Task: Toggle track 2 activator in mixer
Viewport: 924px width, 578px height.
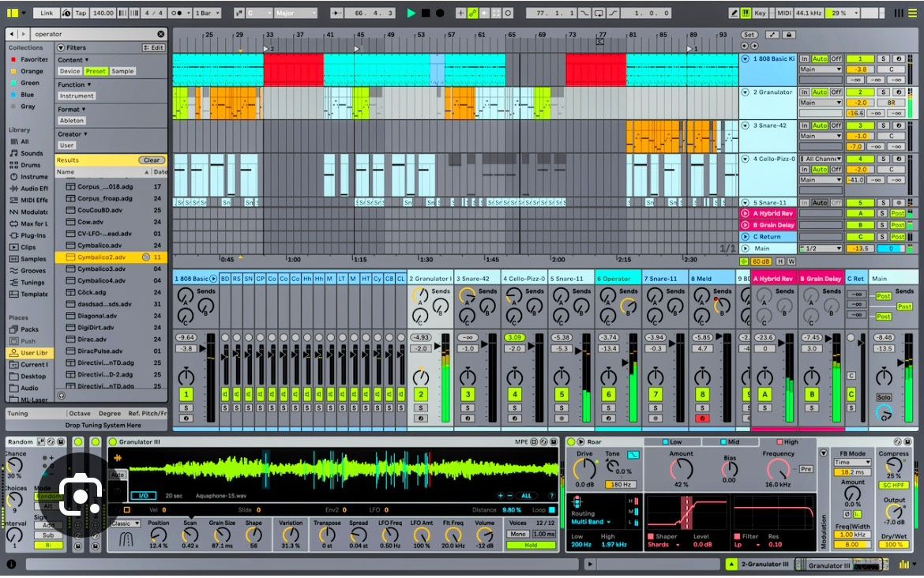Action: pos(421,394)
